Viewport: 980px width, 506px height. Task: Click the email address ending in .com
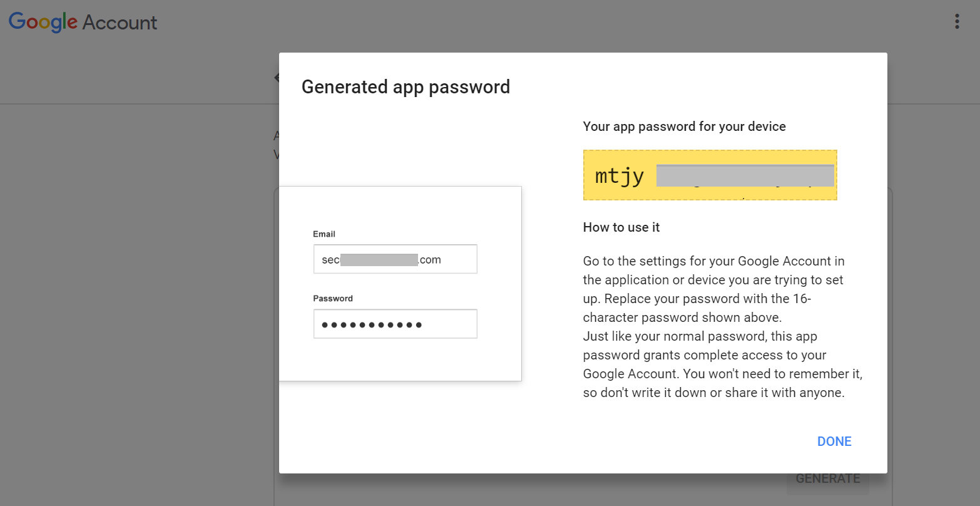[x=382, y=259]
